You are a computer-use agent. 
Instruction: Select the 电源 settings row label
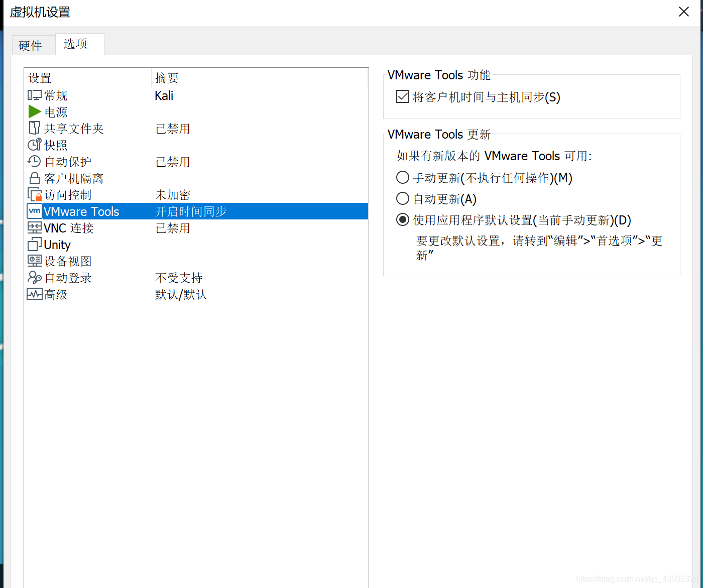(56, 112)
